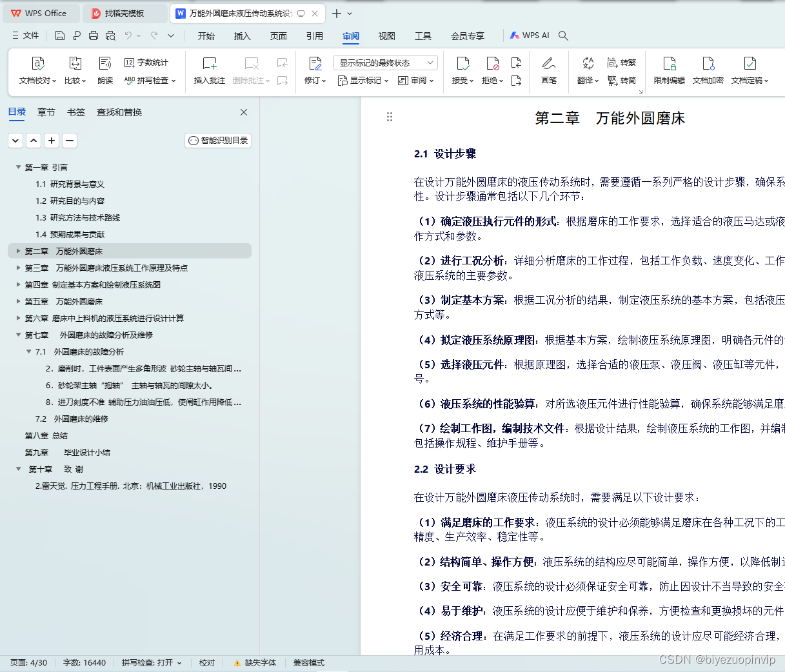Switch to the 找稻壳模板 window tab
Screen dimensions: 785x672
[125, 14]
